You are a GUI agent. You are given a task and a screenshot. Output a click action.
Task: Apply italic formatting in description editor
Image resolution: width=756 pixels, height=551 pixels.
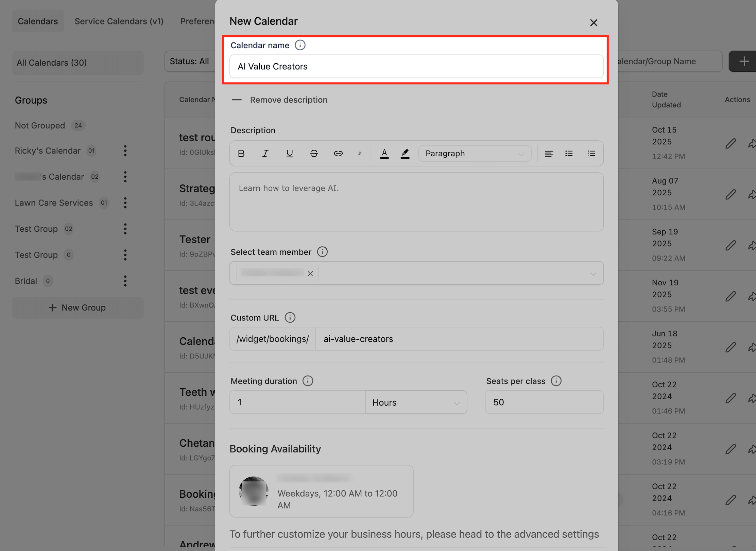click(x=265, y=154)
